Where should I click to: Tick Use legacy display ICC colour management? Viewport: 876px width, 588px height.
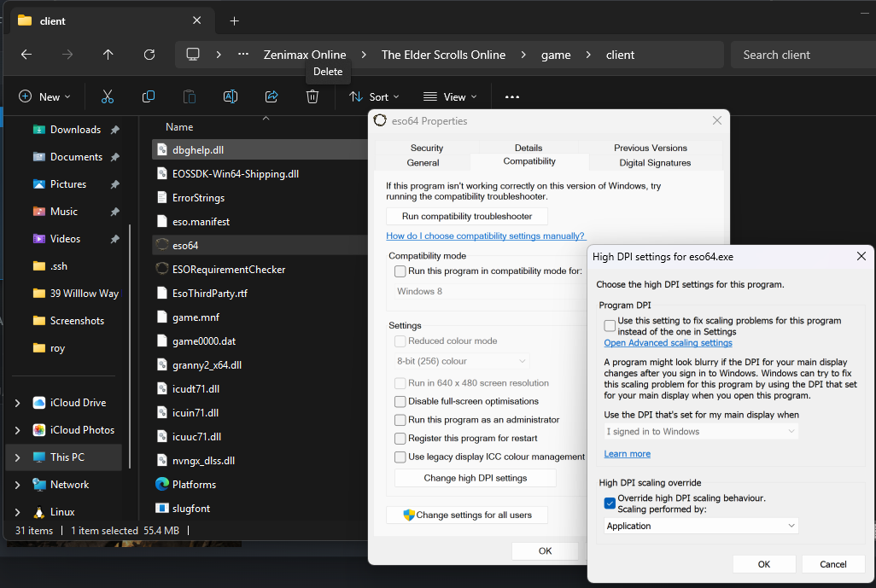tap(400, 457)
